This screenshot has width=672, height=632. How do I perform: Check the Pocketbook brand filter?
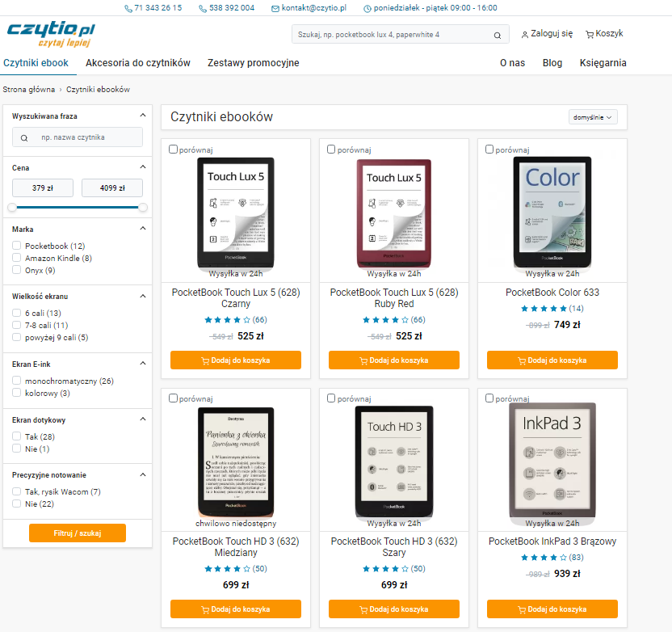pos(17,245)
